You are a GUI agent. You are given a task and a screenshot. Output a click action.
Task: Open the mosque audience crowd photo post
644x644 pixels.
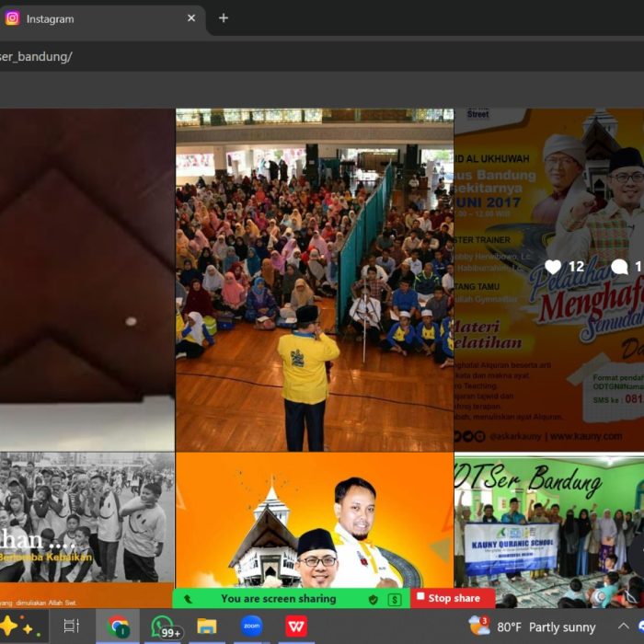315,280
